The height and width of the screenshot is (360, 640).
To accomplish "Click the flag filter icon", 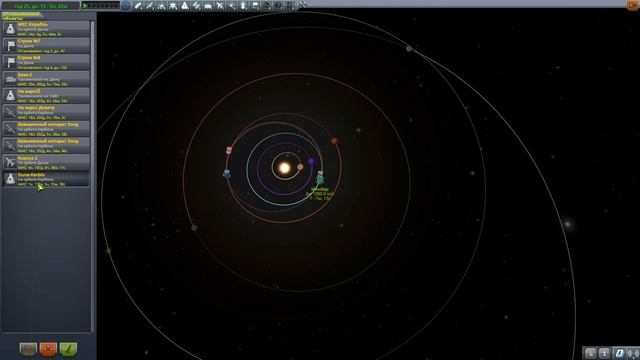I will (x=255, y=6).
